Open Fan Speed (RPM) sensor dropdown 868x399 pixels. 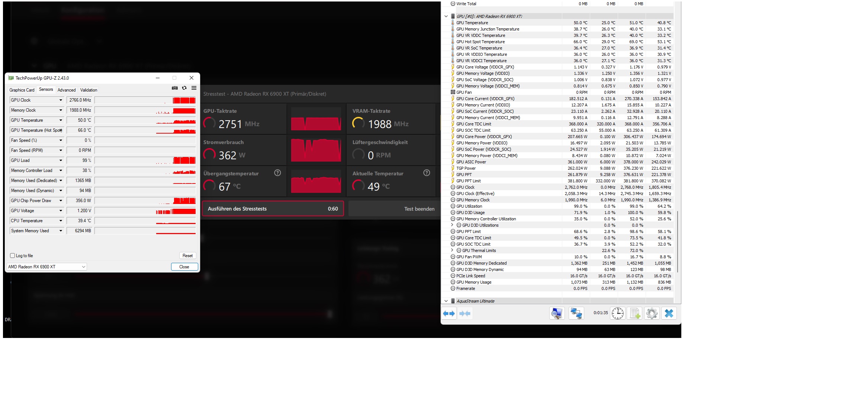(61, 150)
